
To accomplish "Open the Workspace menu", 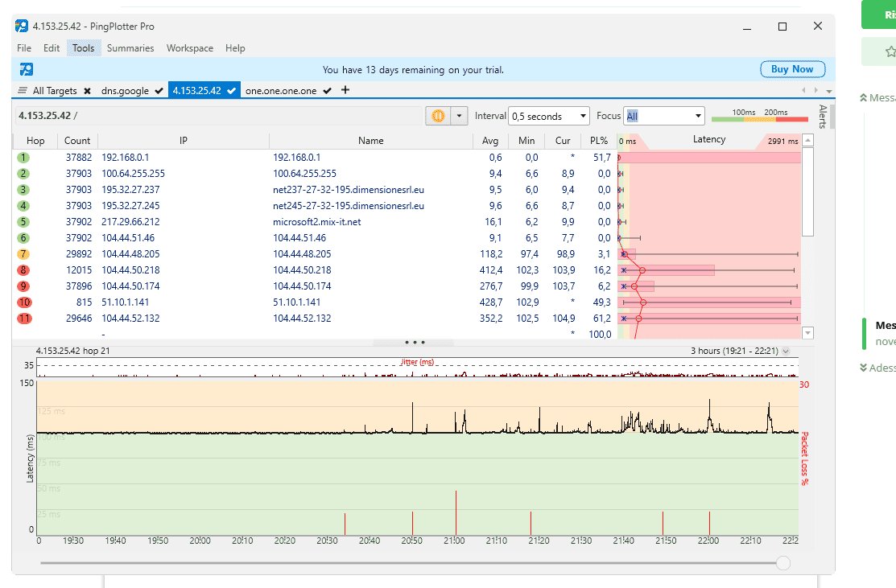I will click(x=190, y=48).
